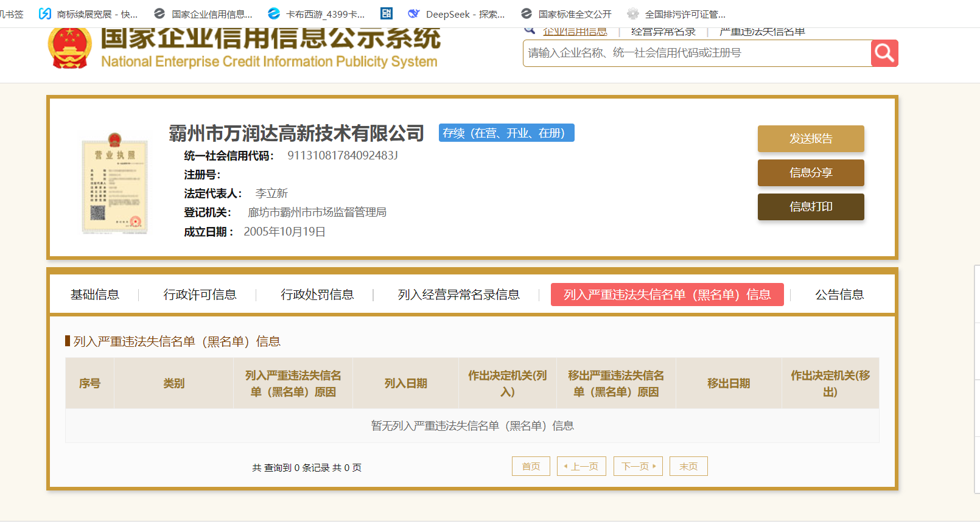Click the 类别 column header
Screen dimensions: 980x527
[x=173, y=383]
